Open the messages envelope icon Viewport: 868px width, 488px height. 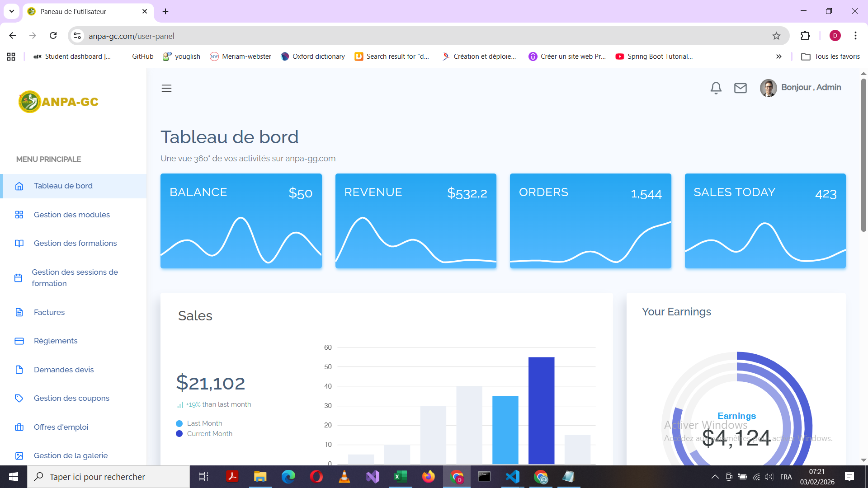tap(740, 88)
